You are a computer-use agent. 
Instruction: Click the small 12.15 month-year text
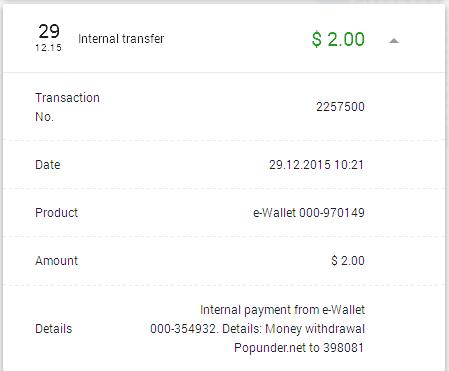tap(48, 48)
